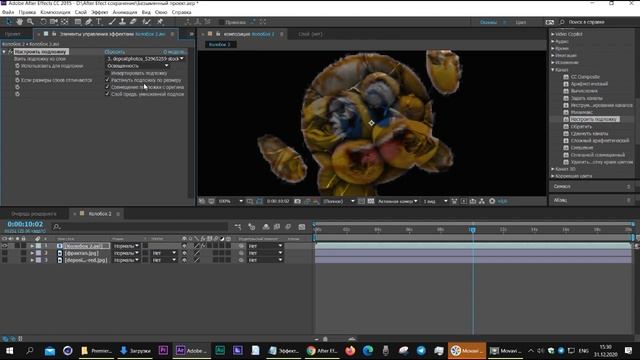Open the viewer resolution (Полное) dropdown
The width and height of the screenshot is (640, 360).
coord(338,201)
